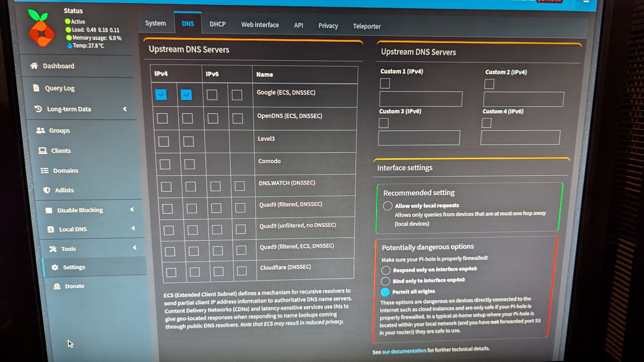Open the Adlists page
644x362 pixels.
64,190
